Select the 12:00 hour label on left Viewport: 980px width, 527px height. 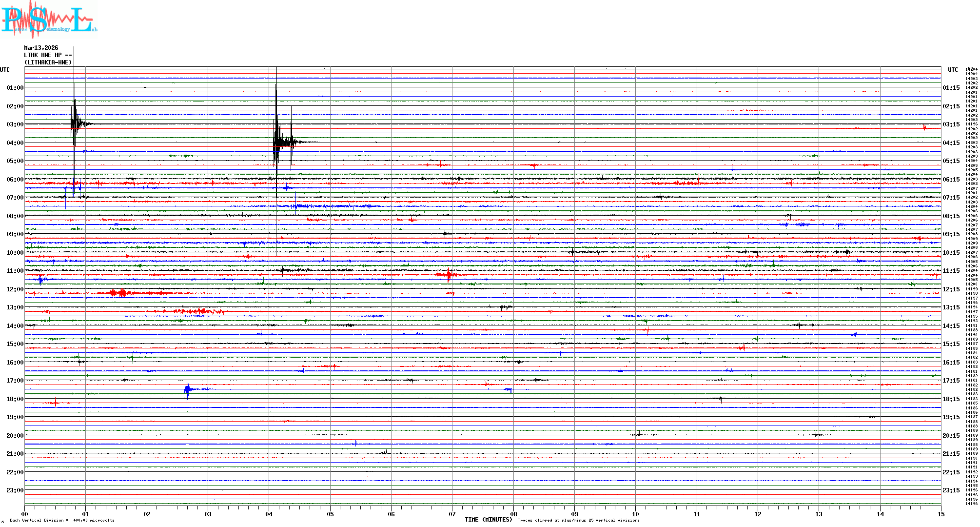tap(15, 289)
